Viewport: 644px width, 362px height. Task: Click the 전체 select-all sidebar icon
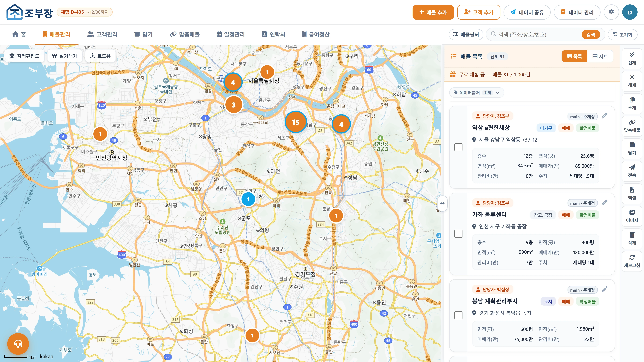point(632,58)
